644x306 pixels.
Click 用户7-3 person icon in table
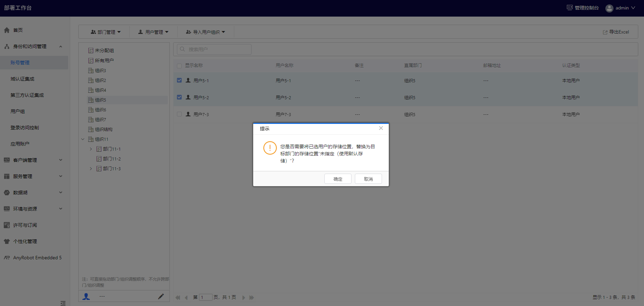pyautogui.click(x=188, y=114)
